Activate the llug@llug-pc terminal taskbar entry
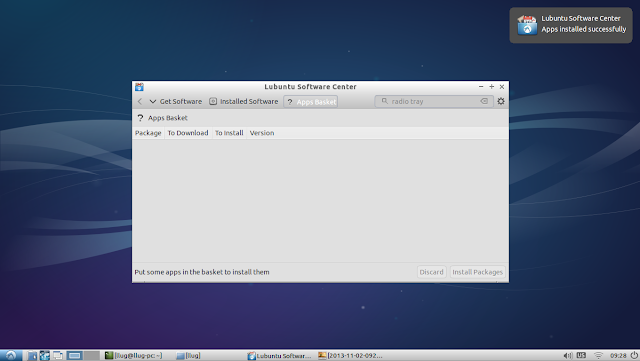 (134, 356)
